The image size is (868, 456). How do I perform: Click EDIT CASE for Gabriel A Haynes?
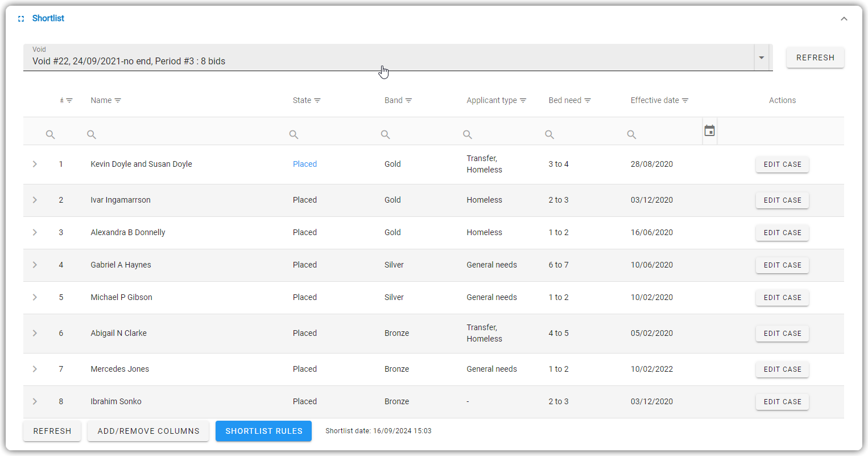pyautogui.click(x=782, y=265)
